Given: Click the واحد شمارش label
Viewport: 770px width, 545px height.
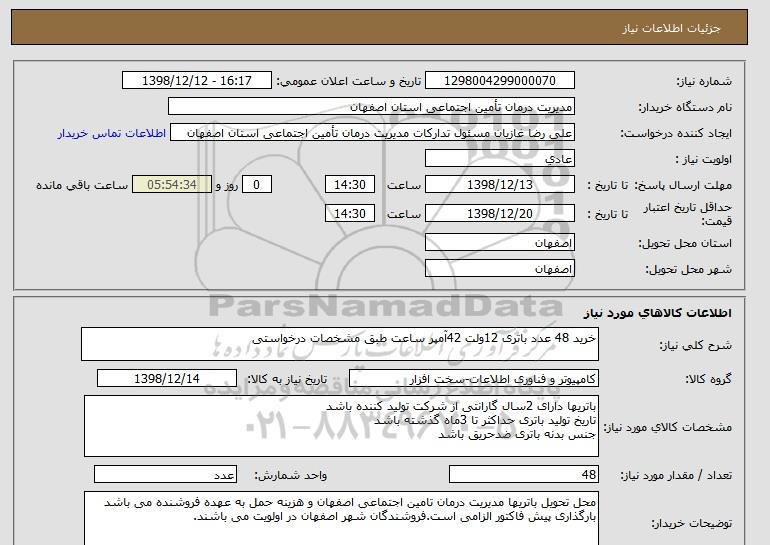Looking at the screenshot, I should coord(291,475).
